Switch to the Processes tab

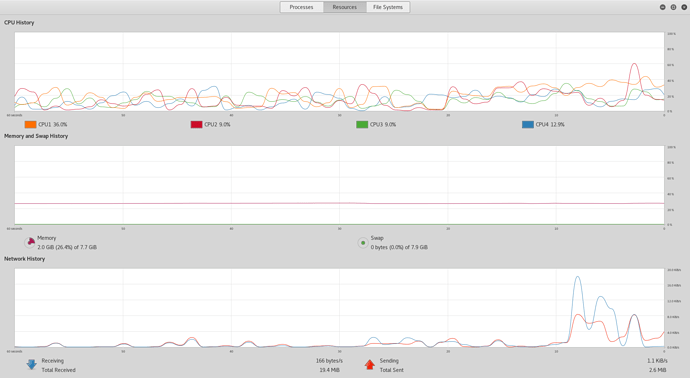pos(301,7)
